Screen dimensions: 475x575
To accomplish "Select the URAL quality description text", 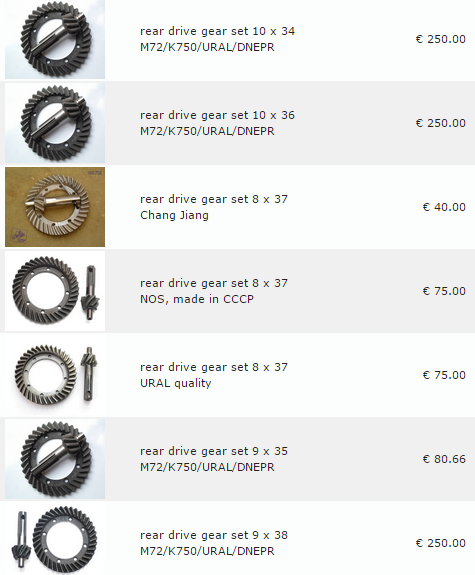I will [x=176, y=383].
